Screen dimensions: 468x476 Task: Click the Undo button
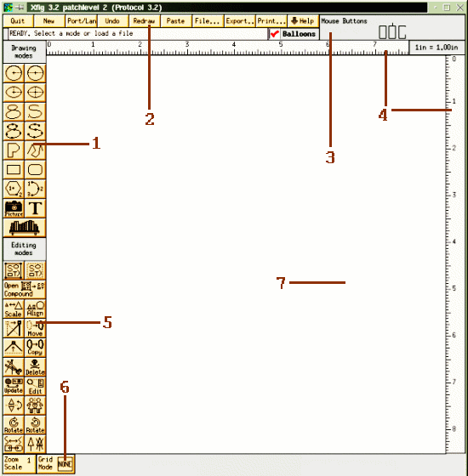[112, 21]
